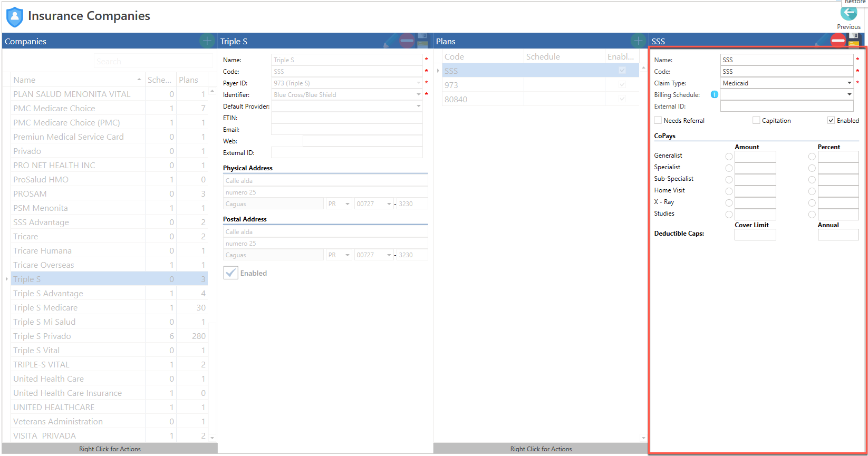Click the Cover Limit deductible field
Image resolution: width=868 pixels, height=456 pixels.
pyautogui.click(x=755, y=235)
